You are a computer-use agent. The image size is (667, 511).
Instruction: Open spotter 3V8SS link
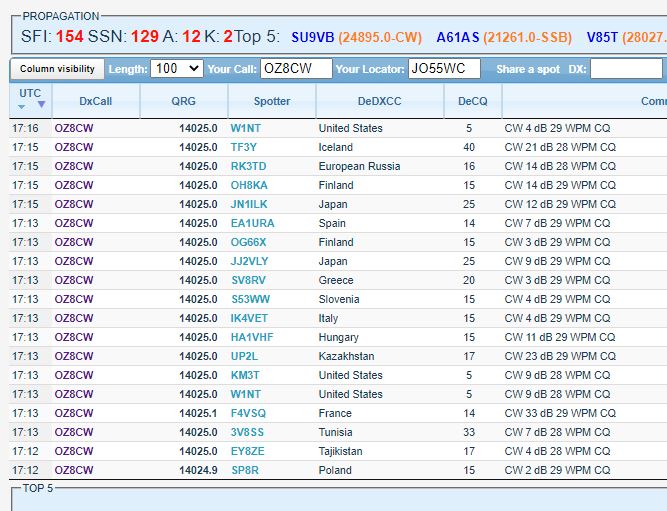247,432
